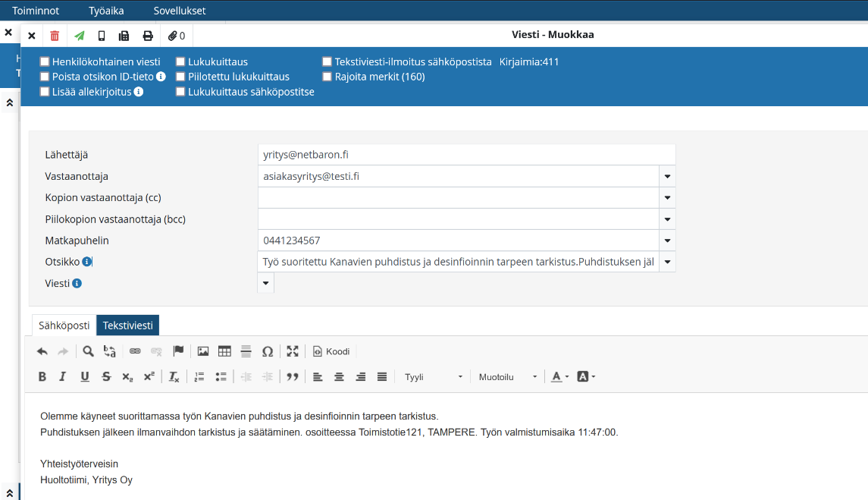The image size is (868, 500).
Task: Send message with green paper plane icon
Action: (x=79, y=36)
